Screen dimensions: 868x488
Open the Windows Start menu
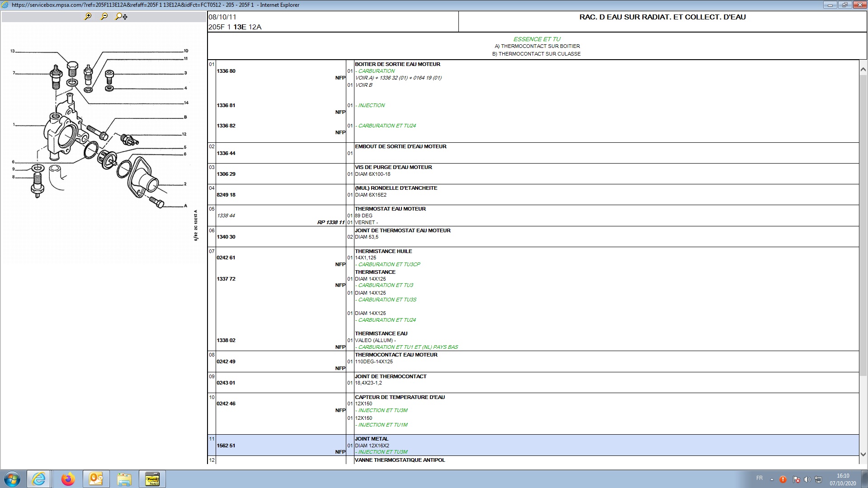12,479
